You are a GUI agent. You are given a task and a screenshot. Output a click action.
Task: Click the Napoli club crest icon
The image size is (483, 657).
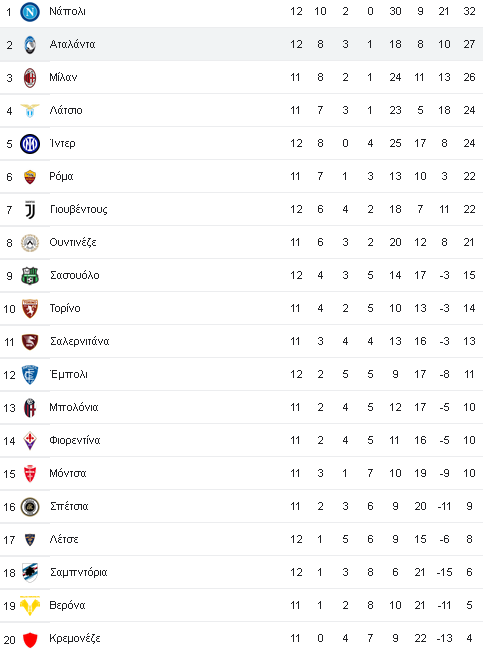[x=30, y=12]
